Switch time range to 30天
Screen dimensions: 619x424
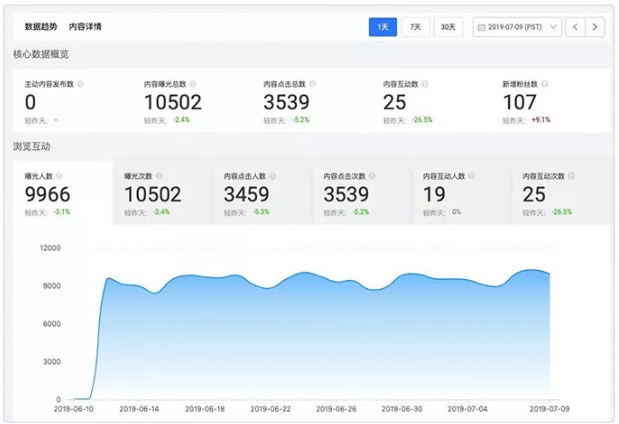(450, 27)
